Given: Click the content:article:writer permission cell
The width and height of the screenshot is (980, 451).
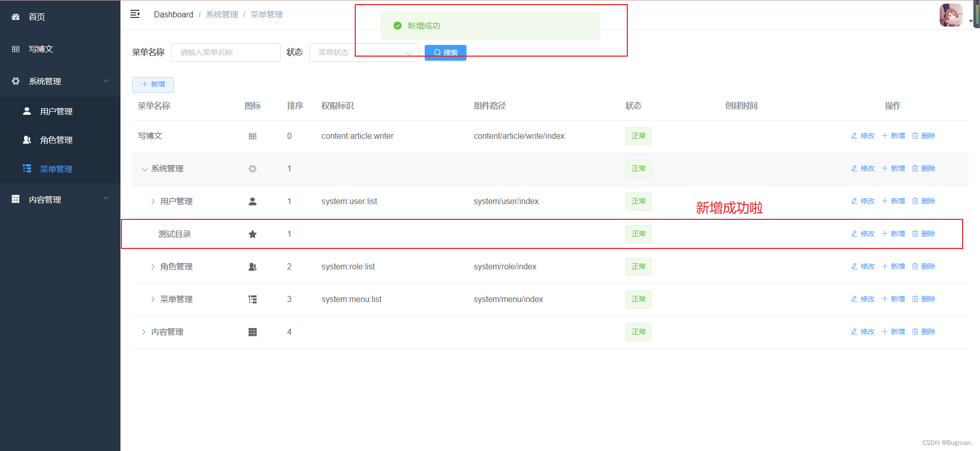Looking at the screenshot, I should (357, 136).
